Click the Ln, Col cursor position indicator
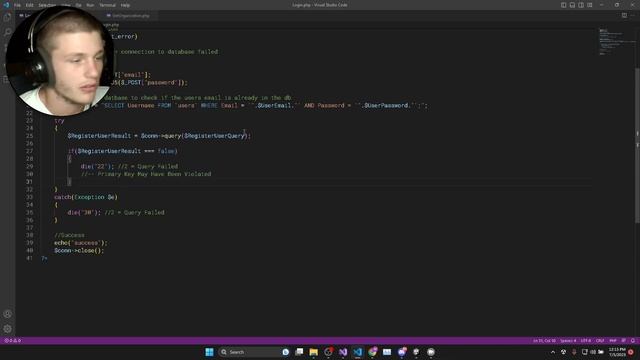The width and height of the screenshot is (640, 360). click(x=544, y=340)
